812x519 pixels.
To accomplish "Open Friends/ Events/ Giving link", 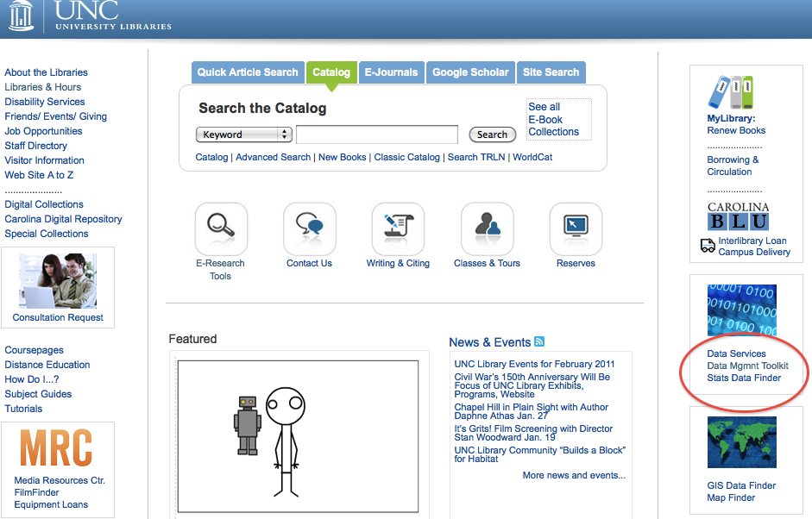I will (56, 116).
